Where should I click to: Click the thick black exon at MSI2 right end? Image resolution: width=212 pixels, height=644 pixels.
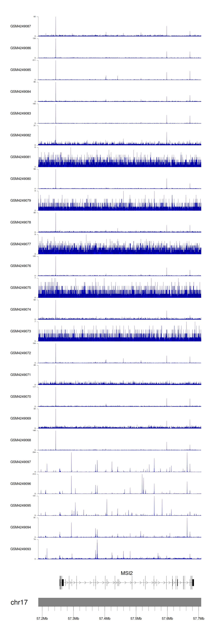193,582
